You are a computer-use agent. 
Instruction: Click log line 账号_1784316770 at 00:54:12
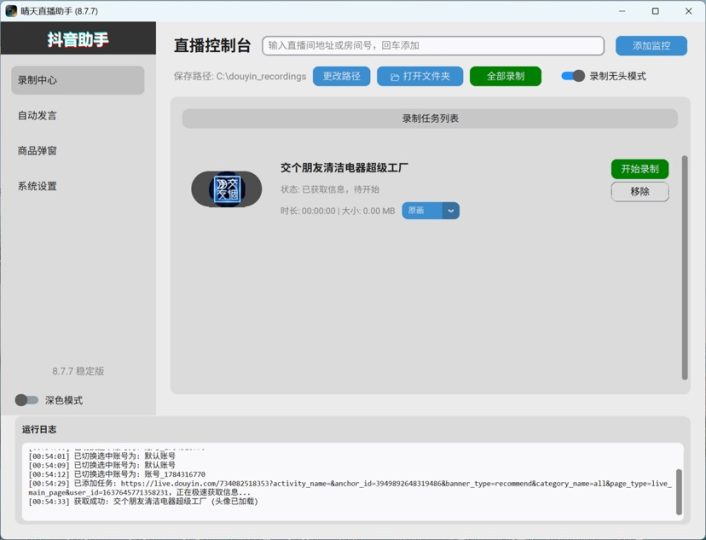[x=117, y=474]
